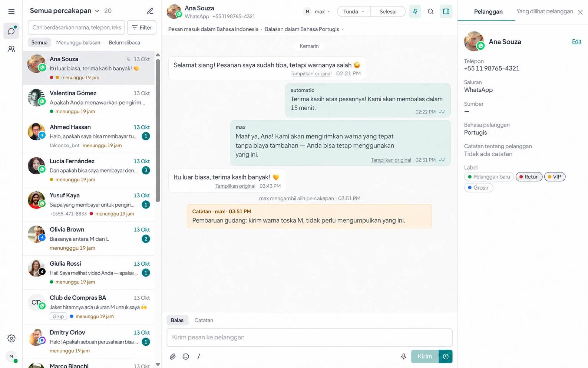Compose a new conversation with pencil icon
This screenshot has height=368, width=588.
pos(150,11)
